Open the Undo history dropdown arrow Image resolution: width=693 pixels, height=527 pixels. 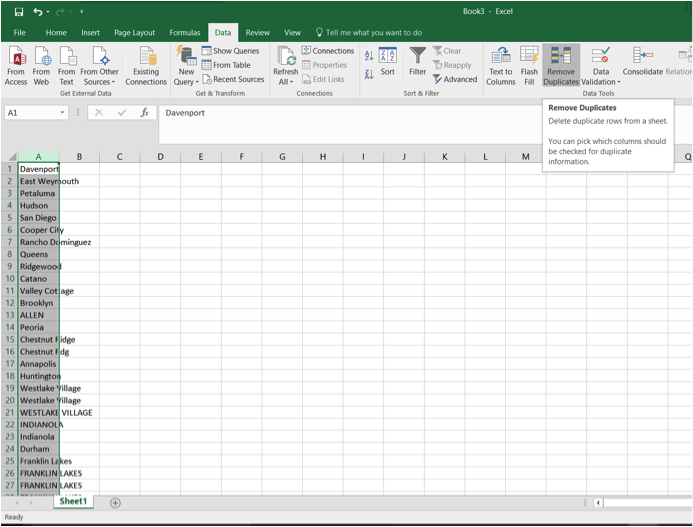click(x=48, y=12)
